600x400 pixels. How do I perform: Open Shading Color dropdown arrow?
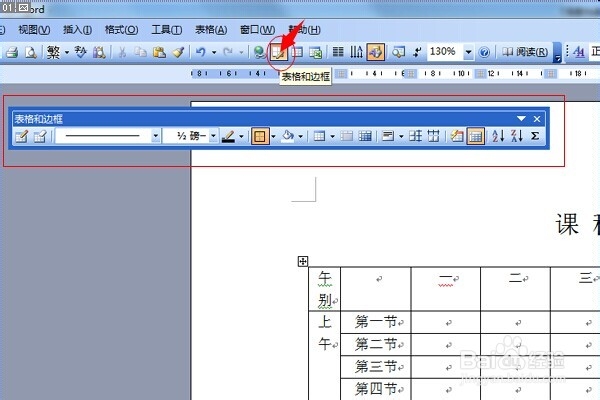coord(300,136)
